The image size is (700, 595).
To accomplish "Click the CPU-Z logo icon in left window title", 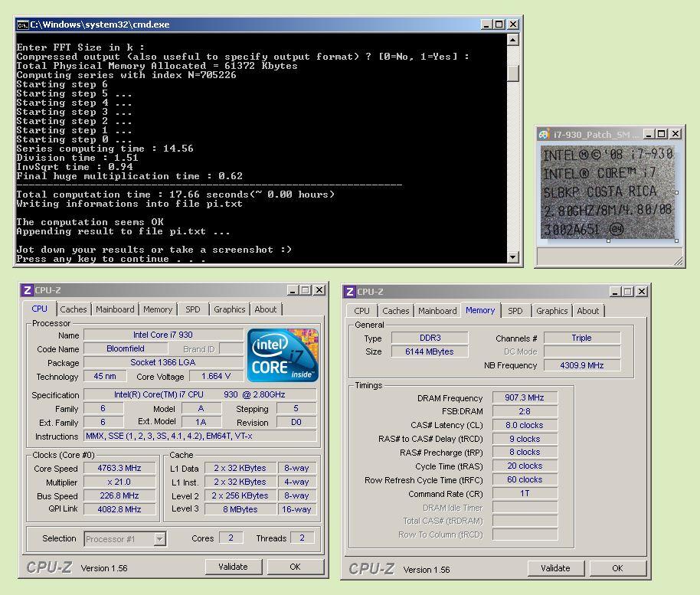I will 28,290.
